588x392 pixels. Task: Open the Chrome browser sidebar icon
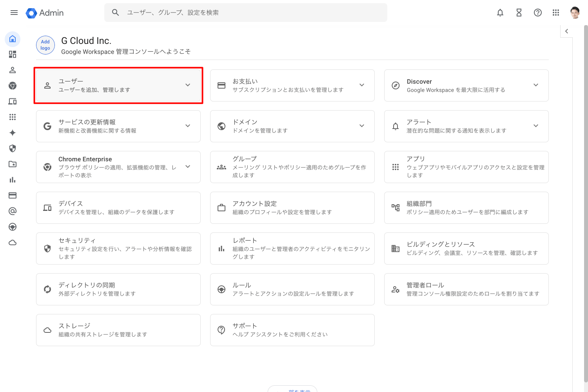tap(13, 86)
